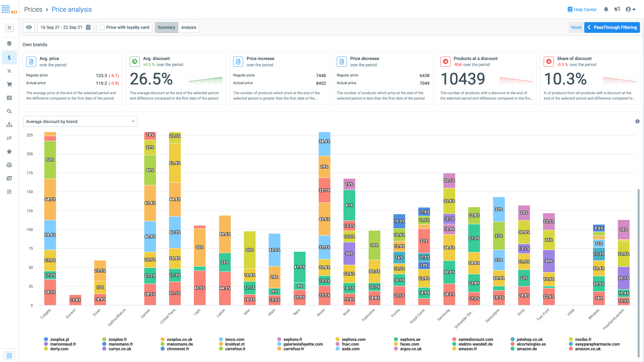Click the Reset button
The image size is (644, 362).
pyautogui.click(x=576, y=27)
